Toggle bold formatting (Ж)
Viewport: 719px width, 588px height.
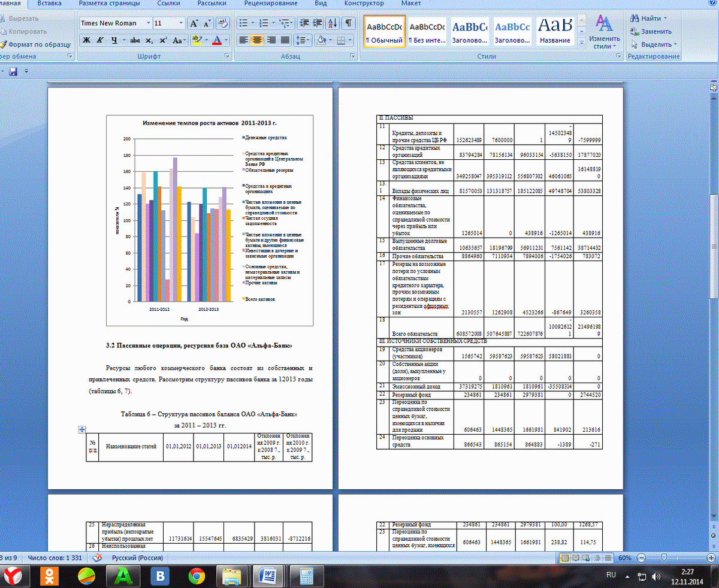tap(86, 40)
